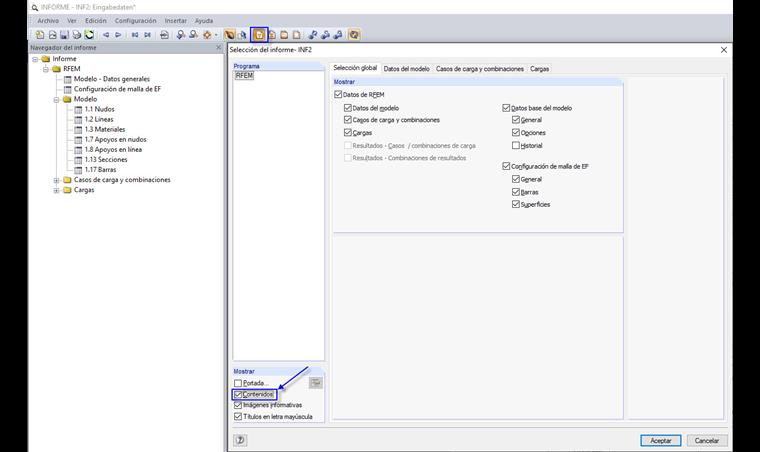The image size is (760, 452).
Task: Click the find-in-report binoculars icon
Action: (241, 35)
